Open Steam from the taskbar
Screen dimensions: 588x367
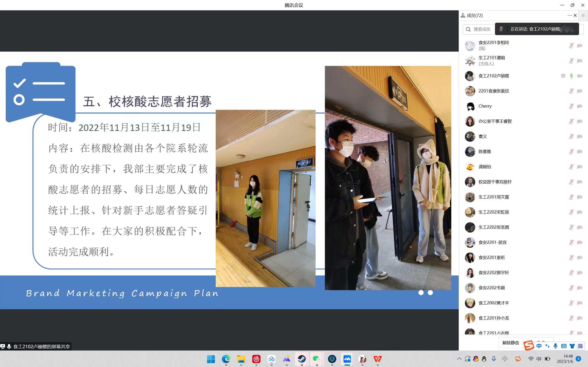pos(302,359)
